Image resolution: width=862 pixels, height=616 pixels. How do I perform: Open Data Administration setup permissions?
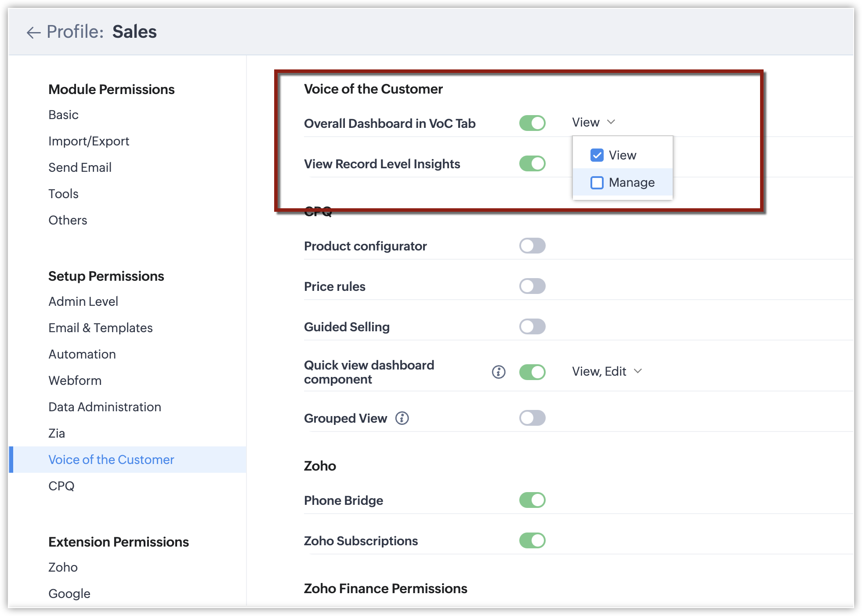(105, 407)
